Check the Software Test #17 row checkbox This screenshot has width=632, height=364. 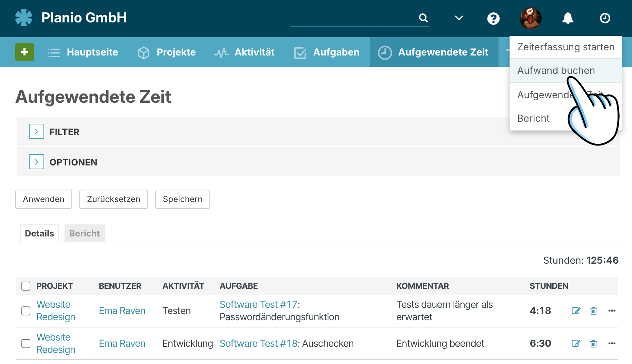tap(26, 311)
